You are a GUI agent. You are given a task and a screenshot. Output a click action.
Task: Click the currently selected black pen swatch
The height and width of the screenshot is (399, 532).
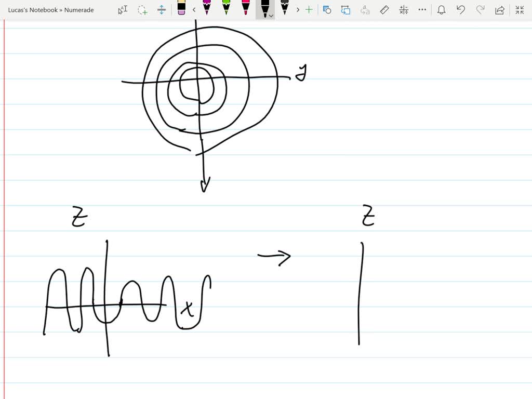264,9
